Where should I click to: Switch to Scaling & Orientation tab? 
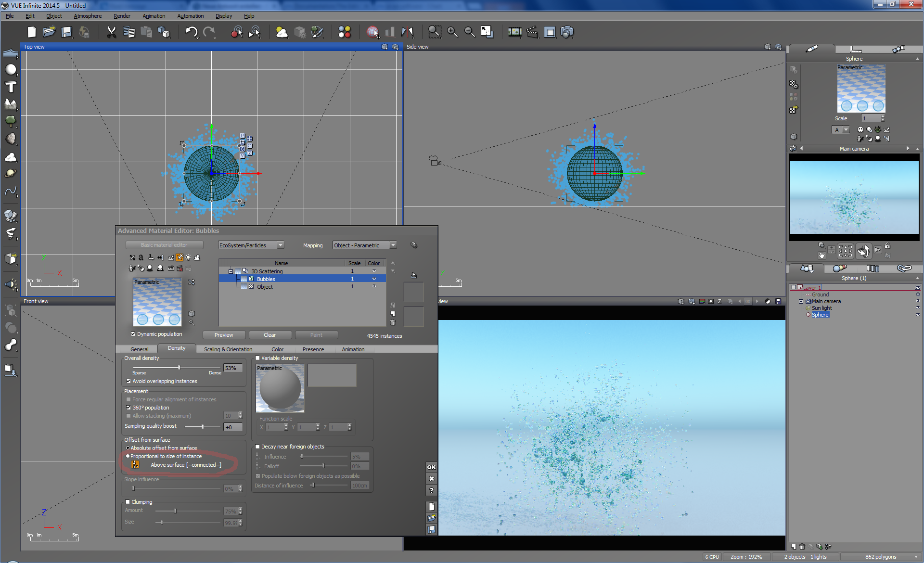click(x=228, y=349)
